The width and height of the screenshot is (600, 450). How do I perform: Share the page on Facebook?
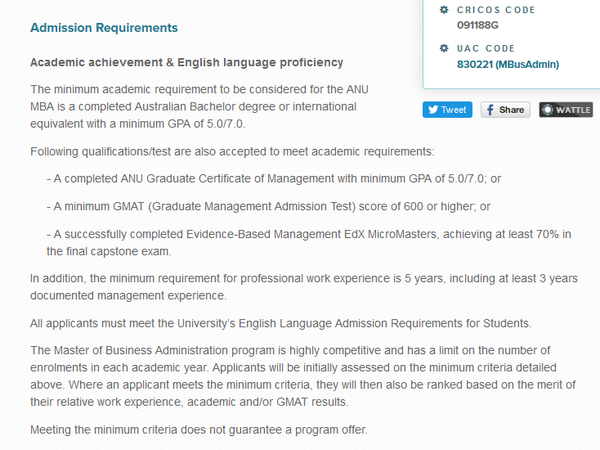click(x=505, y=110)
